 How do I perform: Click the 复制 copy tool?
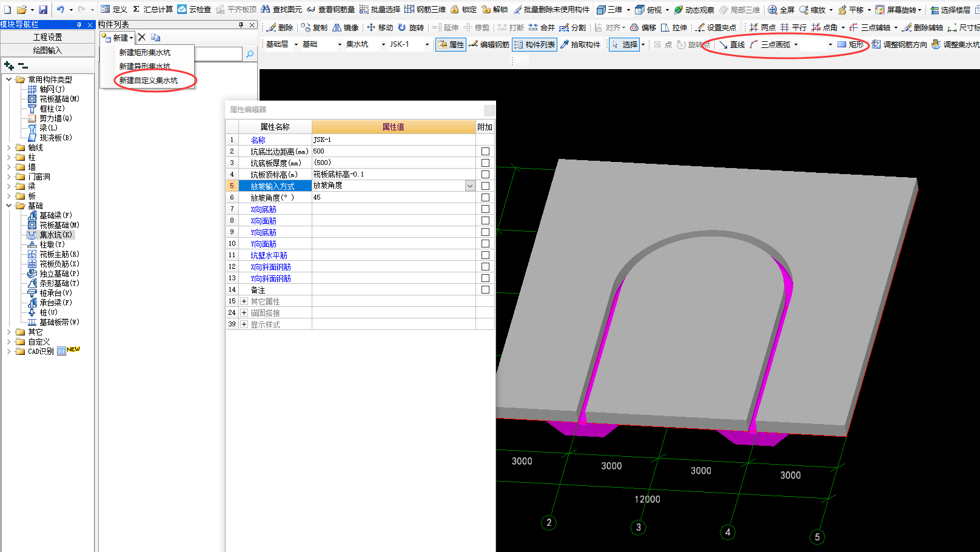[x=314, y=27]
